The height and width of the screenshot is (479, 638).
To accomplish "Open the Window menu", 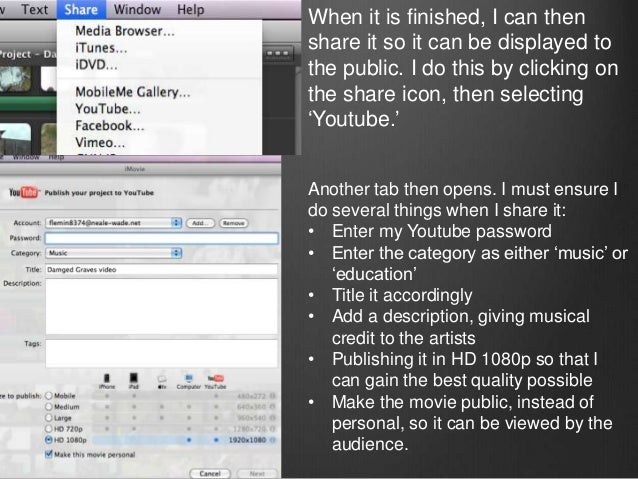I will (x=137, y=9).
